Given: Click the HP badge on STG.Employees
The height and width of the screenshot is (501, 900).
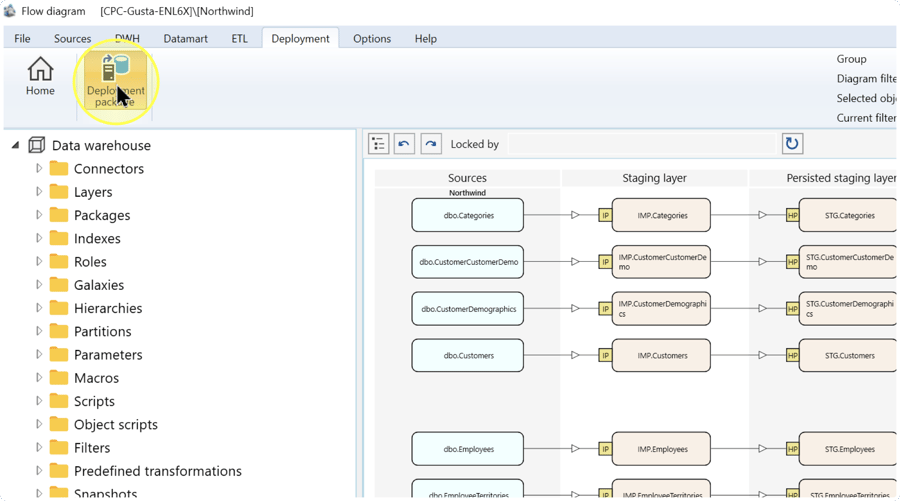Looking at the screenshot, I should click(x=793, y=449).
